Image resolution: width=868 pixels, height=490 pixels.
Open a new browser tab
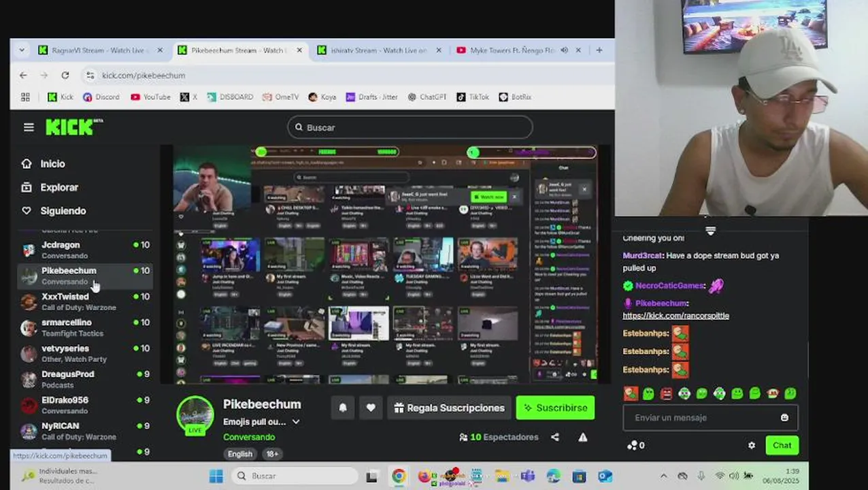pyautogui.click(x=599, y=50)
